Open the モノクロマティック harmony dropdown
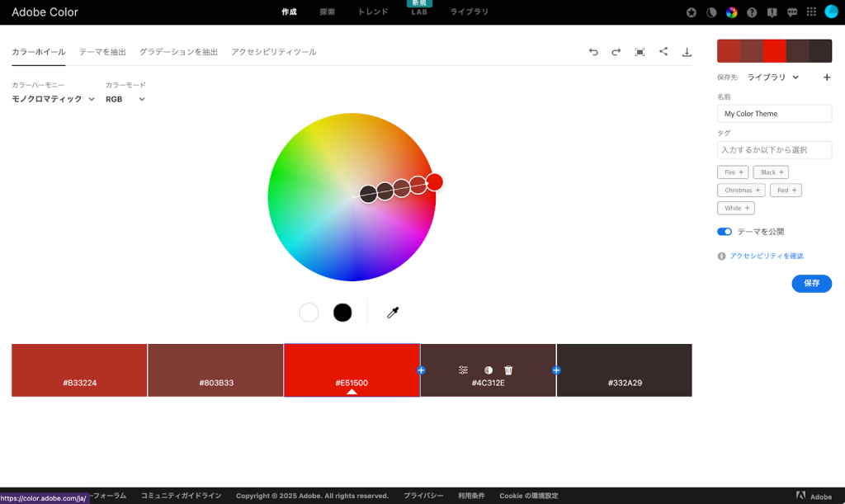This screenshot has height=504, width=845. (x=53, y=99)
